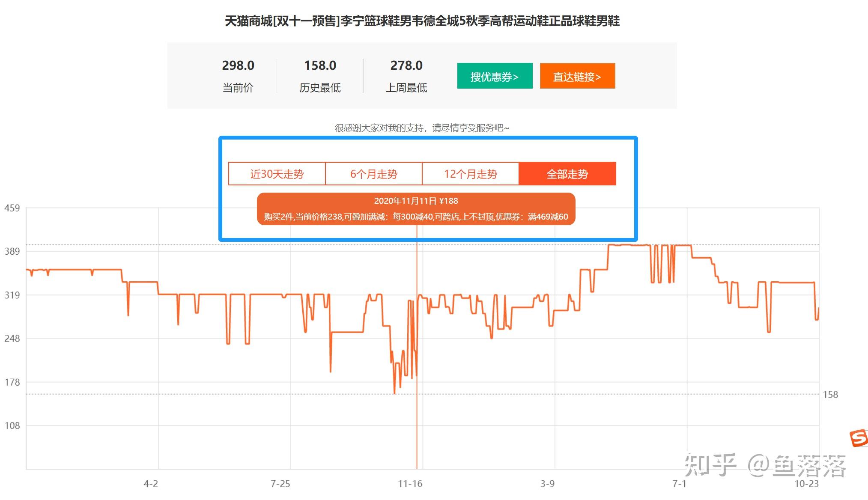Screen dimensions: 868x500
Task: Show the 12个月走势 trend tab
Action: [x=471, y=174]
